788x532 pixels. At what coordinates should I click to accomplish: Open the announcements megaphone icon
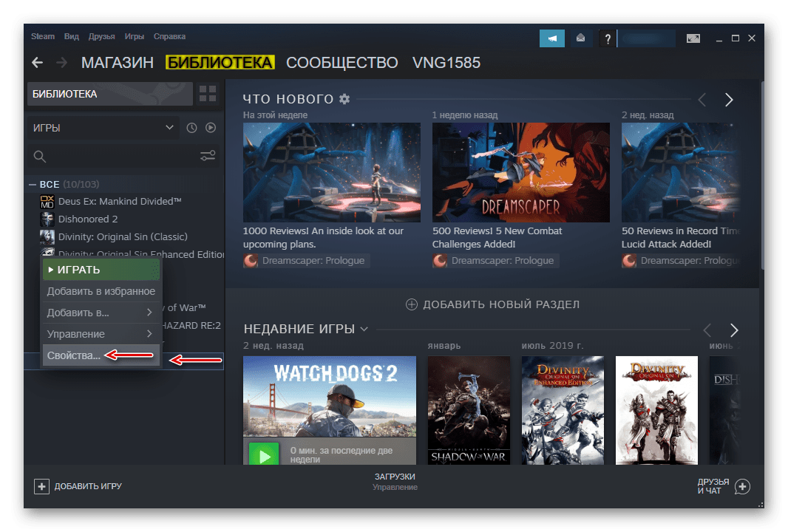pyautogui.click(x=551, y=38)
